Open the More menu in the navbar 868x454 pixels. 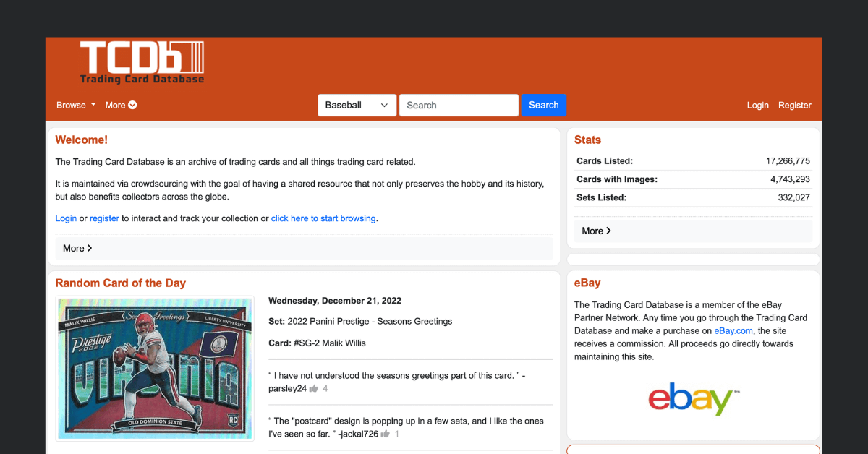[120, 105]
